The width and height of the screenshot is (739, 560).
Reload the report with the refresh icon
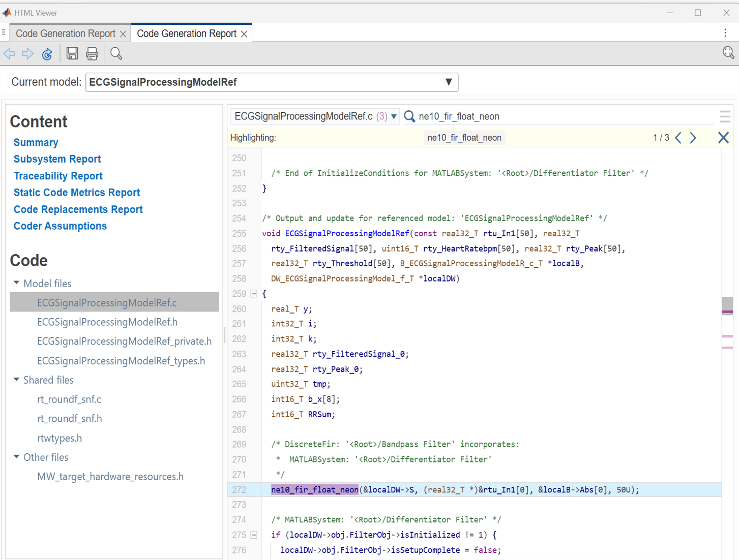[x=47, y=54]
